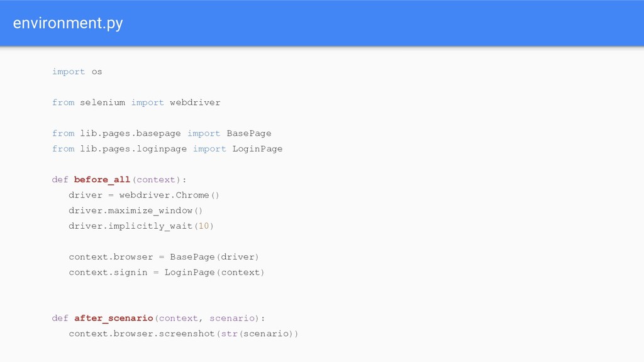This screenshot has height=362, width=644.
Task: Click 'context.signin' assignment text
Action: pyautogui.click(x=108, y=273)
